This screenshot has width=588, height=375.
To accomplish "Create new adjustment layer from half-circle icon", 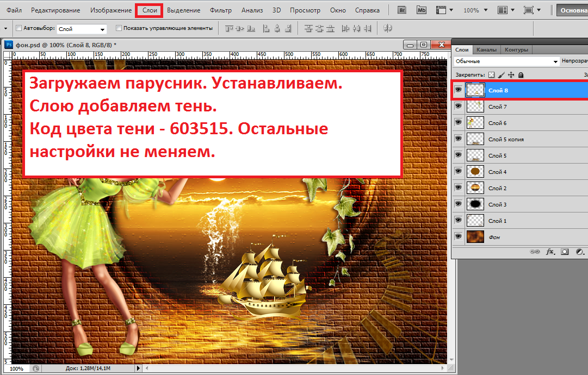I will tap(579, 252).
